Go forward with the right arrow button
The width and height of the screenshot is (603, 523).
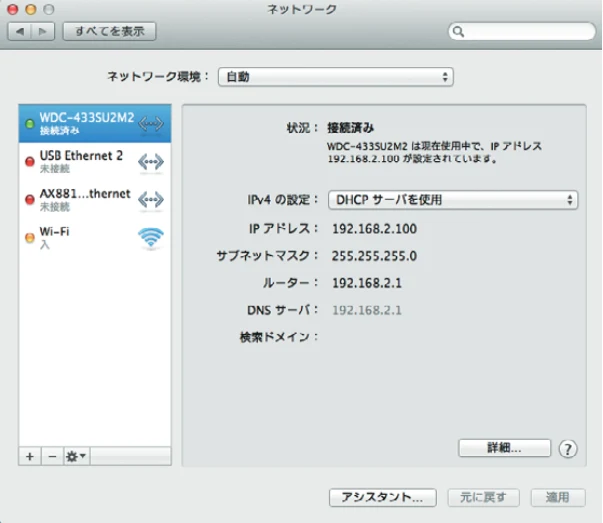click(x=43, y=31)
